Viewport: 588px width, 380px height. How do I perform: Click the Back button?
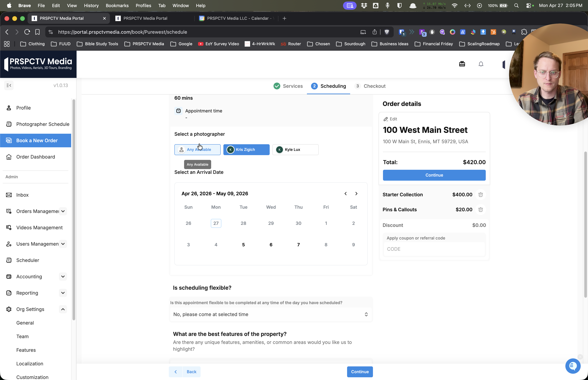click(185, 372)
